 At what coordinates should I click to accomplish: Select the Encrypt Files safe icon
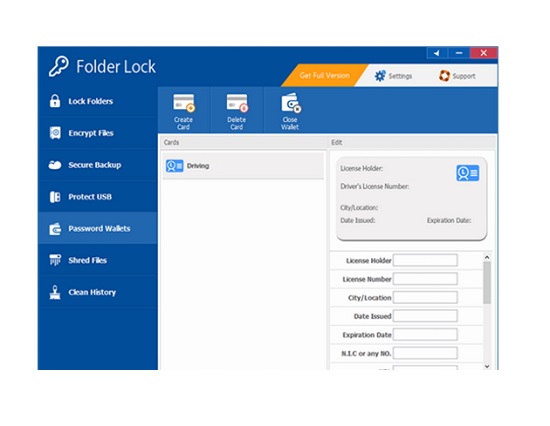pos(55,133)
